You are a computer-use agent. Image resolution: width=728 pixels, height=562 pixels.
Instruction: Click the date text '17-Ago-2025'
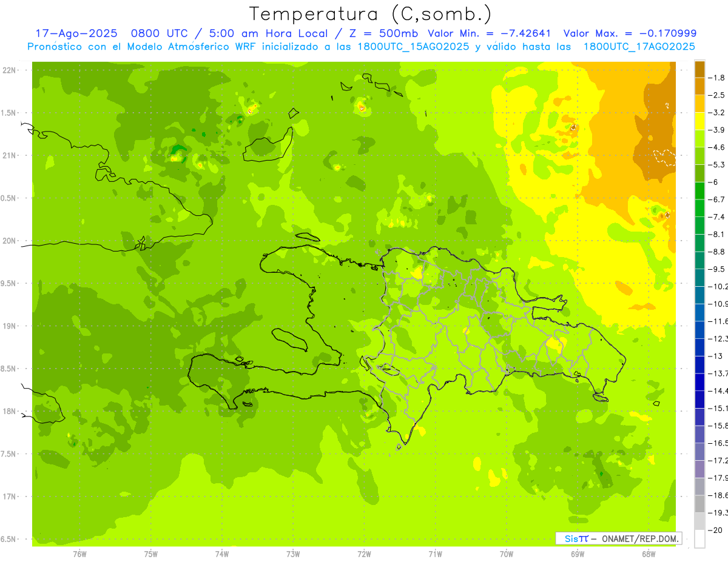click(76, 33)
